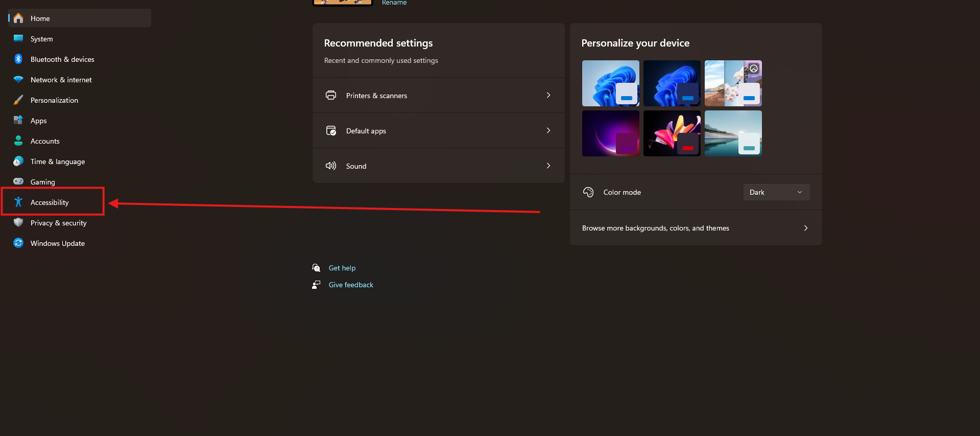980x436 pixels.
Task: Open Sound settings row
Action: click(439, 166)
